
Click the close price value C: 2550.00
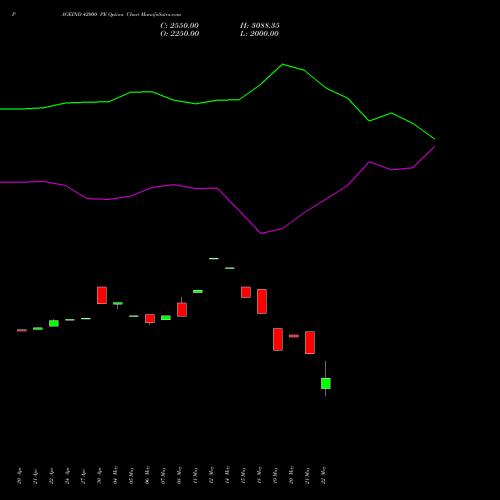[x=180, y=26]
